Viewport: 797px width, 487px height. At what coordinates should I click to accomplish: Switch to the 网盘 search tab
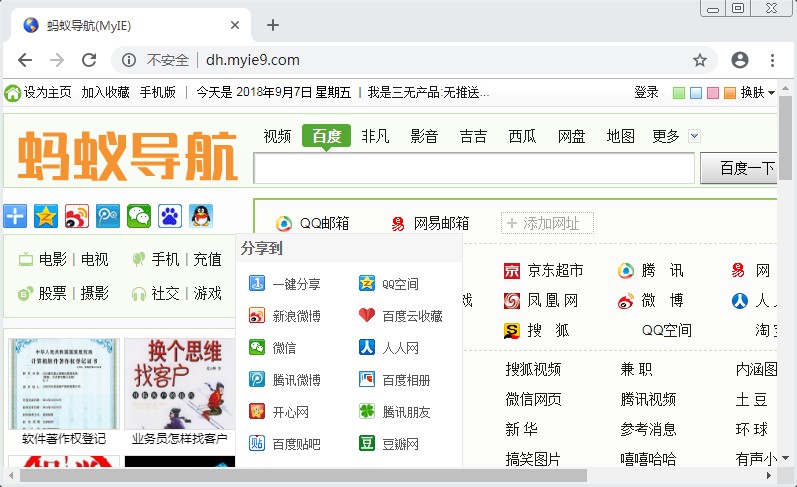571,136
